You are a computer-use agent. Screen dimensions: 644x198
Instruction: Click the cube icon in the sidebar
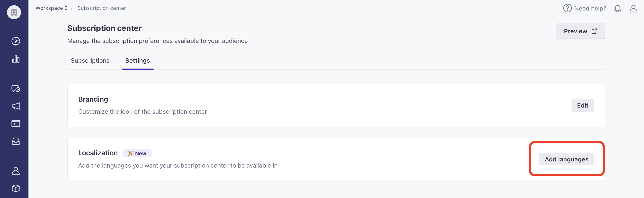pyautogui.click(x=16, y=188)
